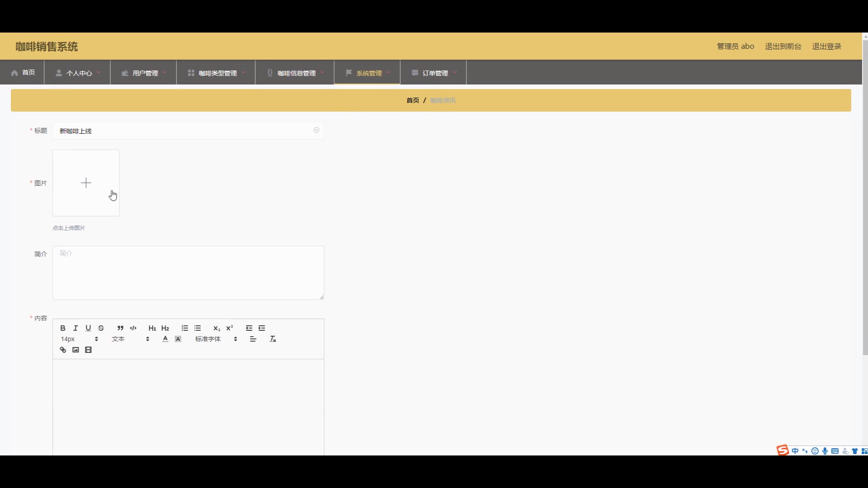Click the image upload plus box
Viewport: 868px width, 488px height.
pos(86,183)
